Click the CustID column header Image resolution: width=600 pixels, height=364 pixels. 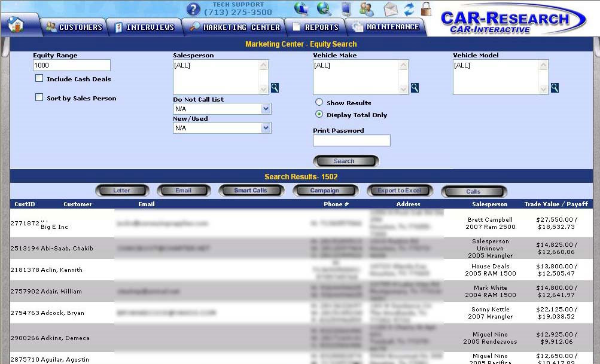click(x=25, y=204)
